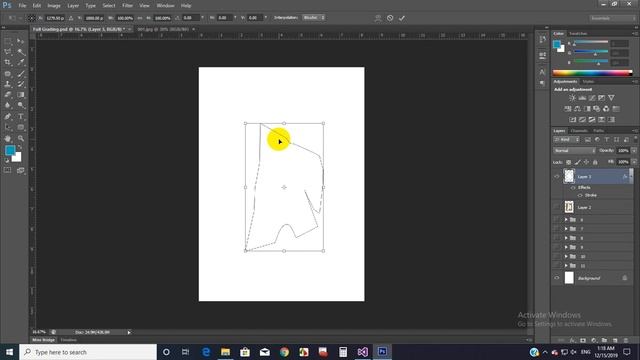
Task: Open the layer filter Kind dropdown
Action: (567, 140)
